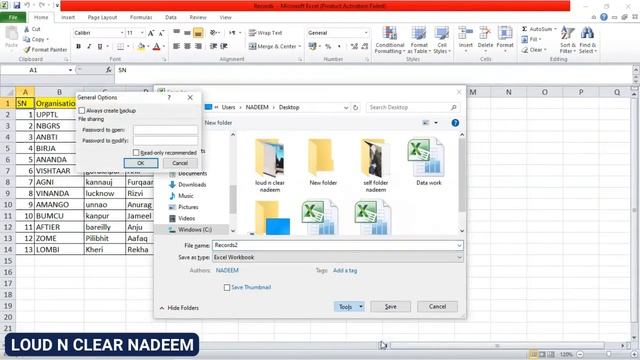This screenshot has width=640, height=360.
Task: Click the Percent Style icon
Action: tap(328, 47)
